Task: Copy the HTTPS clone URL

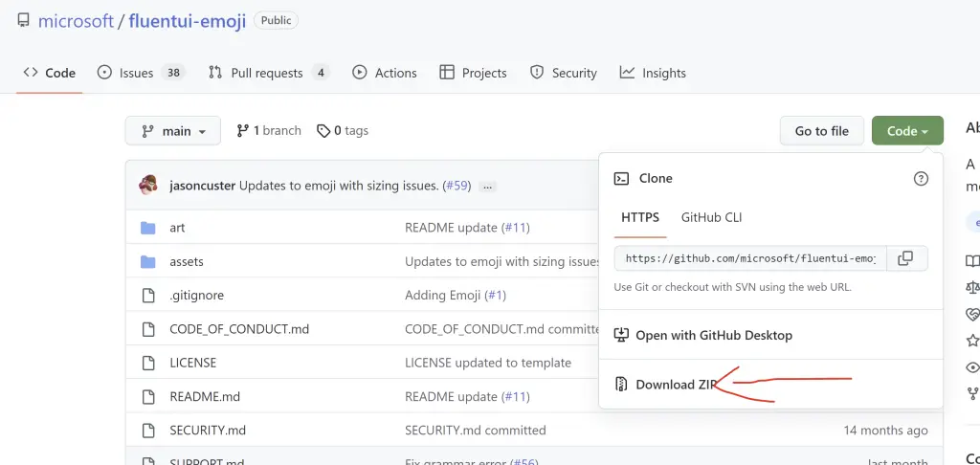Action: (x=905, y=258)
